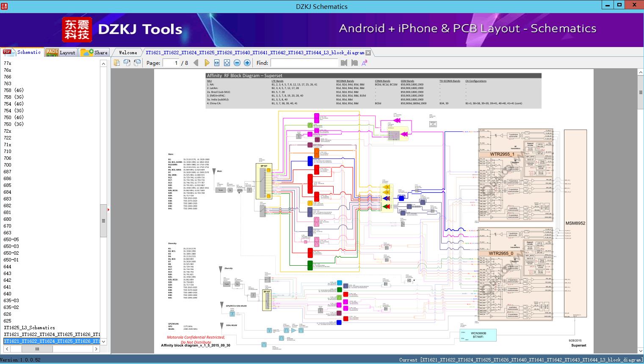Zoom in on the schematic
The width and height of the screenshot is (644, 364).
(x=247, y=63)
